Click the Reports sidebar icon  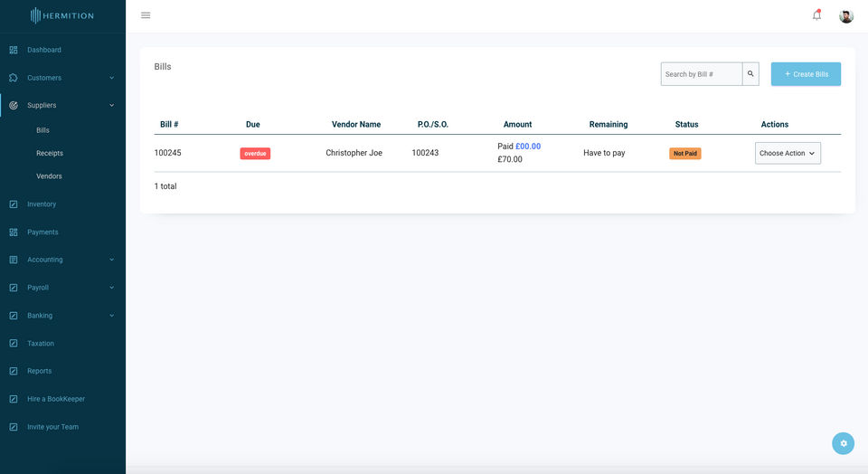coord(14,371)
